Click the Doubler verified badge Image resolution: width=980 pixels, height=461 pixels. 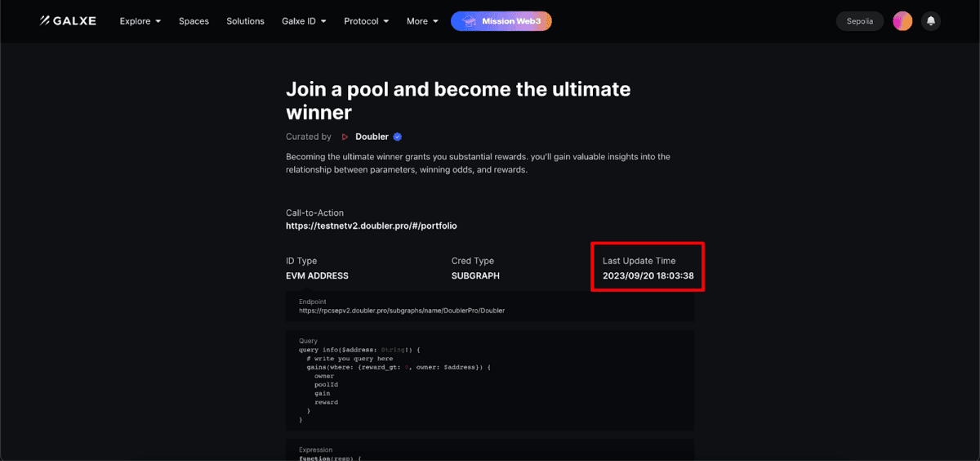point(398,137)
